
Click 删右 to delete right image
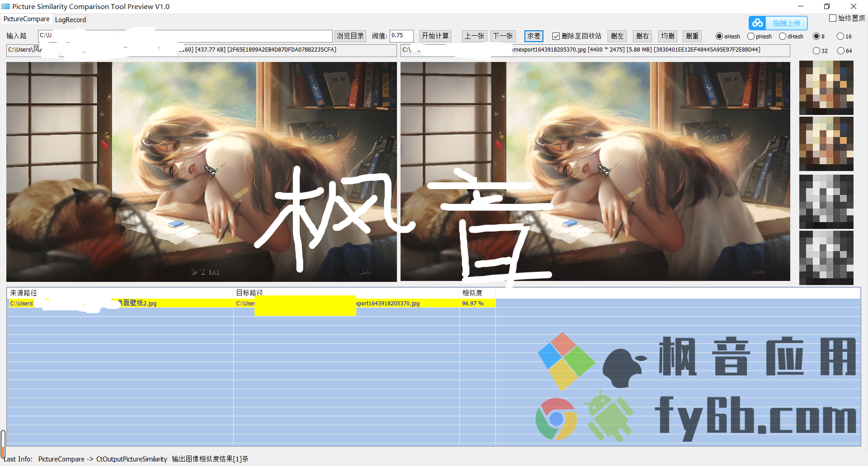[642, 36]
